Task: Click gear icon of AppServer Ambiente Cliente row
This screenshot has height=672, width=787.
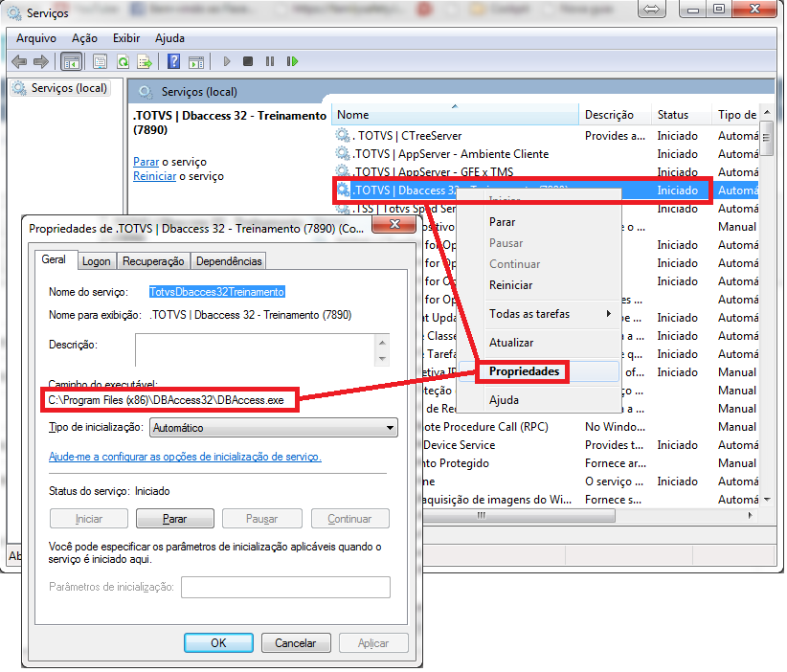Action: tap(343, 153)
